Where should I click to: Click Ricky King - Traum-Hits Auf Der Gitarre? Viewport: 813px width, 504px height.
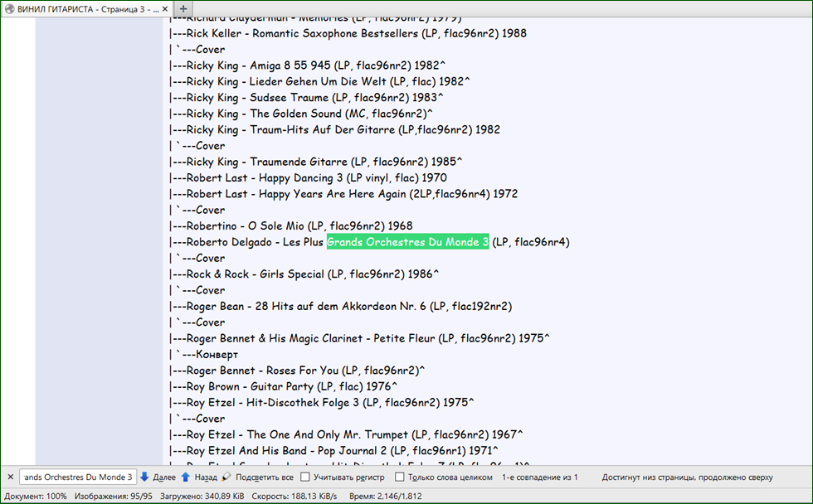click(x=335, y=129)
